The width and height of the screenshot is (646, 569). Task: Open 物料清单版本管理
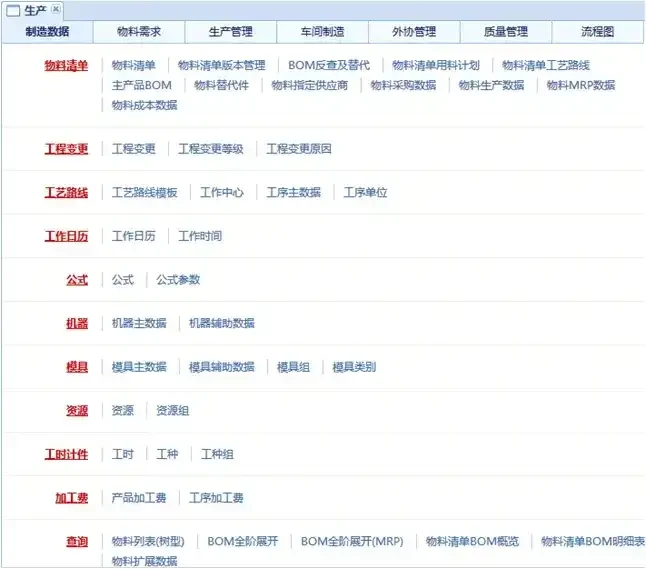point(222,65)
